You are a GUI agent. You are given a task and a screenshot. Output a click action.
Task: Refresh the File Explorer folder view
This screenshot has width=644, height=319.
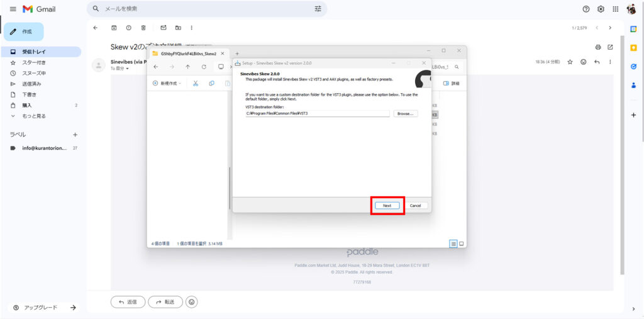(204, 67)
